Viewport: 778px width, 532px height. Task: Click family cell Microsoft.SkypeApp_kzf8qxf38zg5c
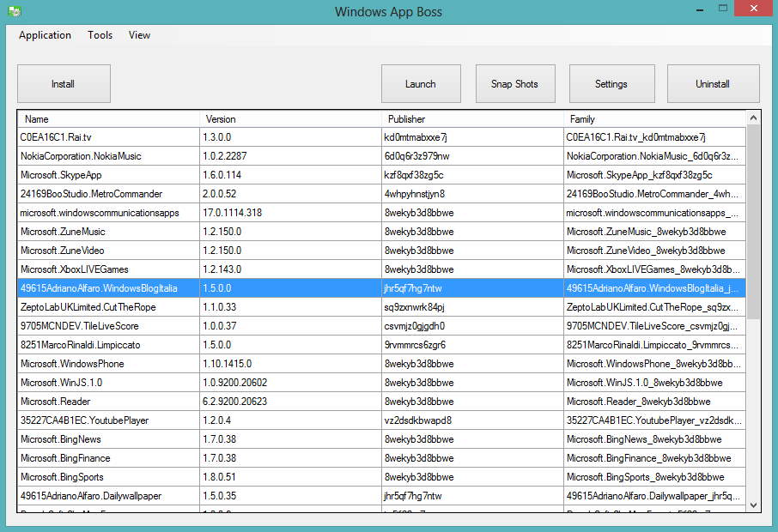654,175
